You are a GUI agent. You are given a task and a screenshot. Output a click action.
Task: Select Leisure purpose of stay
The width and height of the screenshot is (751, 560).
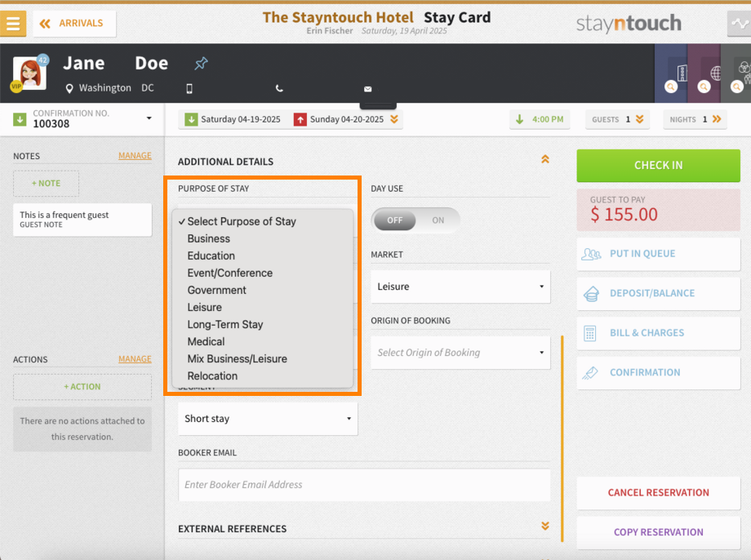pyautogui.click(x=263, y=308)
